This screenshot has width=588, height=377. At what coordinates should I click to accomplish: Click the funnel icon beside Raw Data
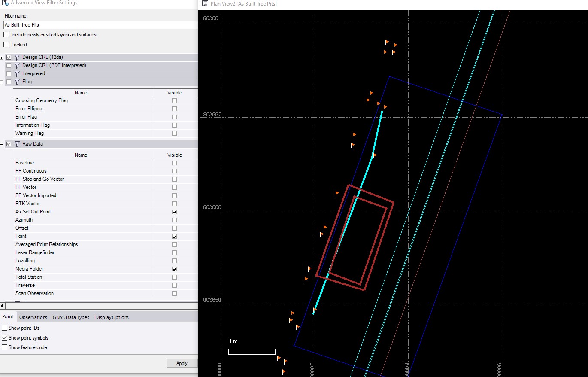(17, 144)
